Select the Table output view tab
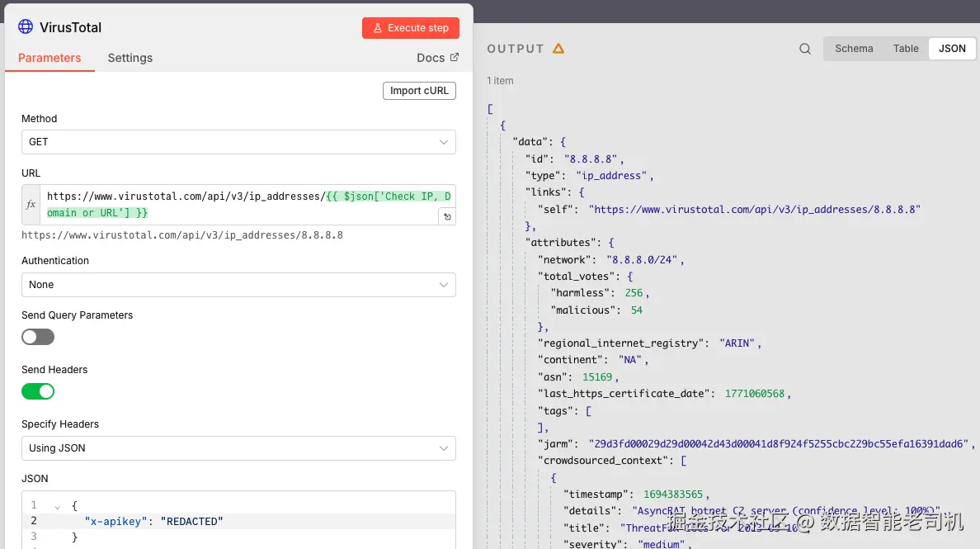 (906, 49)
